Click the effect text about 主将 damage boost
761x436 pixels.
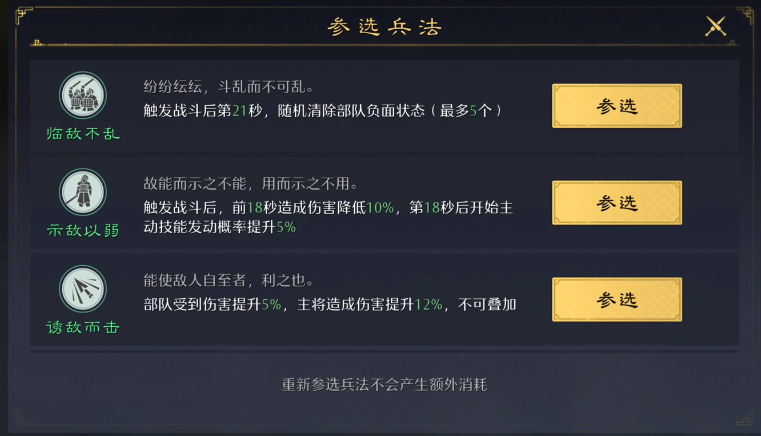pyautogui.click(x=330, y=304)
